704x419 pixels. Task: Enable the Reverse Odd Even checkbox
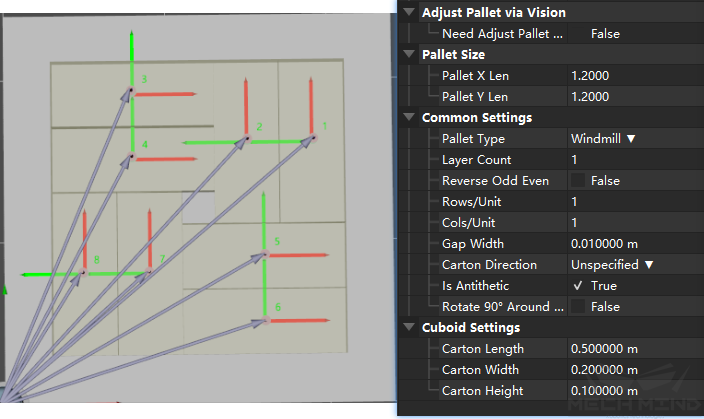pos(578,181)
